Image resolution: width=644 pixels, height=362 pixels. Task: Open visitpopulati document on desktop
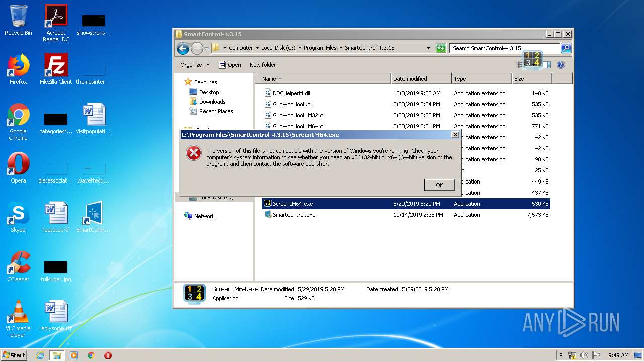tap(94, 118)
